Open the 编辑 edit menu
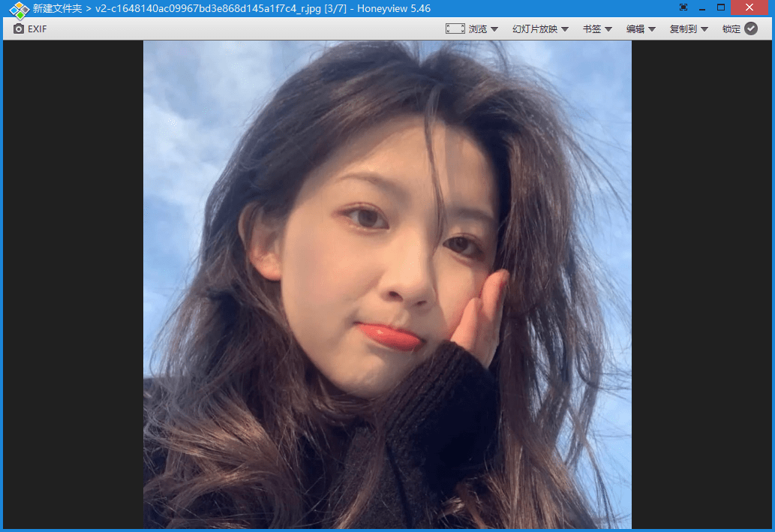Screen dimensions: 775x532 pos(641,29)
